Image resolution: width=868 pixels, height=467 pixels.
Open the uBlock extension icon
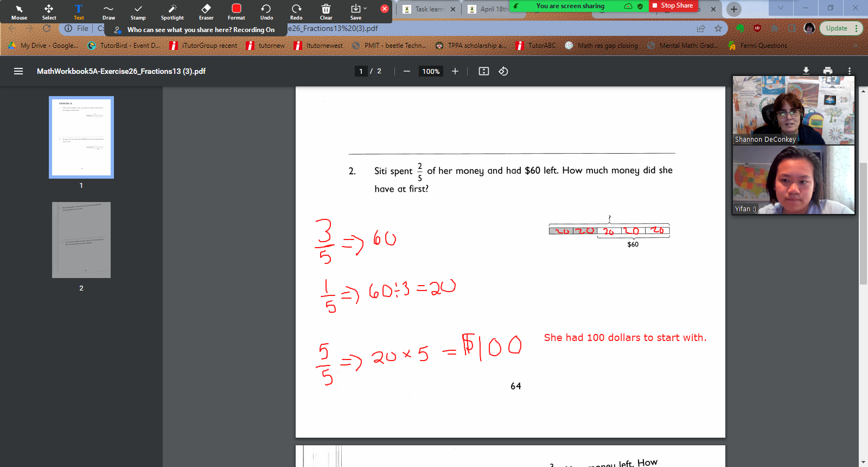pos(757,28)
